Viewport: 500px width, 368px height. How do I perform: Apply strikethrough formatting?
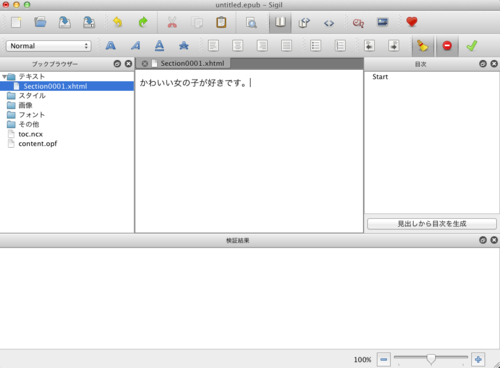point(184,46)
